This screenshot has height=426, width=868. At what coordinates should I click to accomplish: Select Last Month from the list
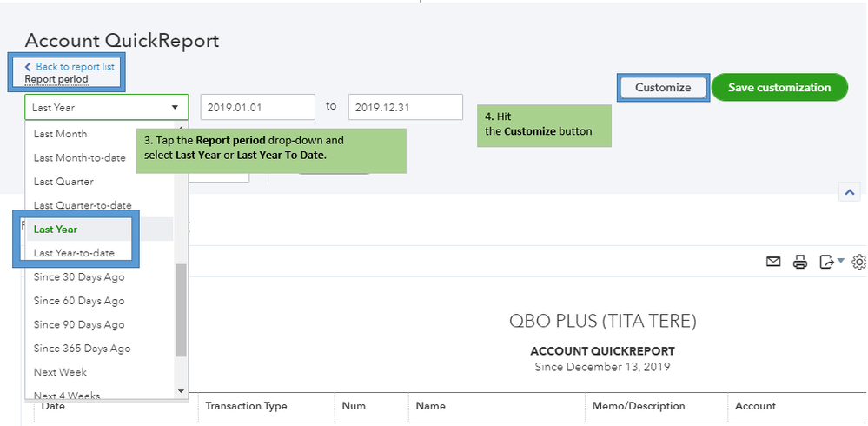(x=60, y=134)
